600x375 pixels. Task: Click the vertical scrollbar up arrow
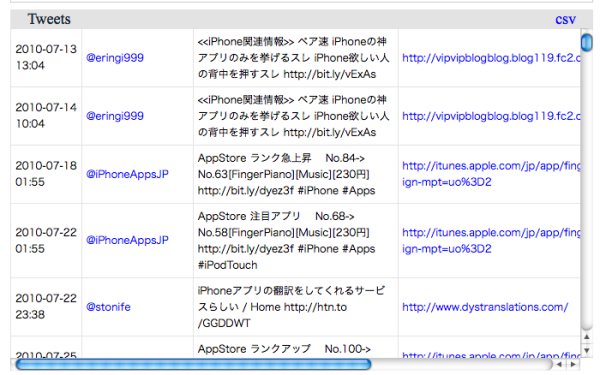coord(587,337)
